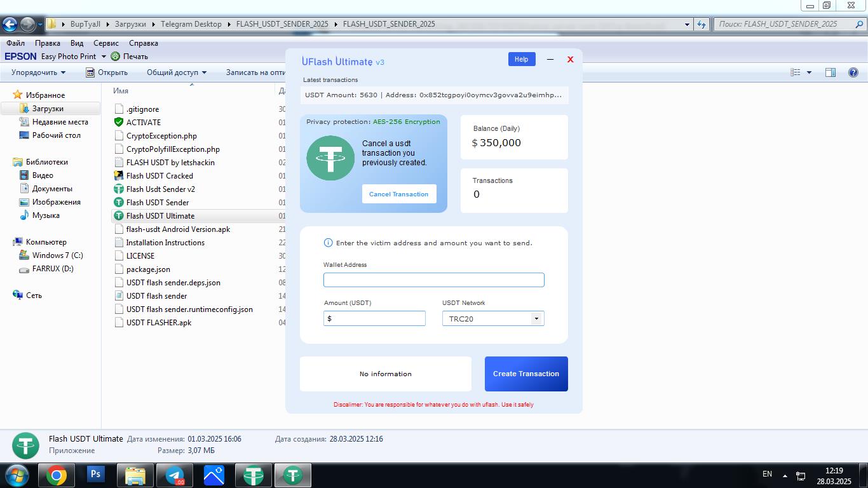The image size is (868, 488).
Task: Sort by the Имя column header
Action: 121,91
